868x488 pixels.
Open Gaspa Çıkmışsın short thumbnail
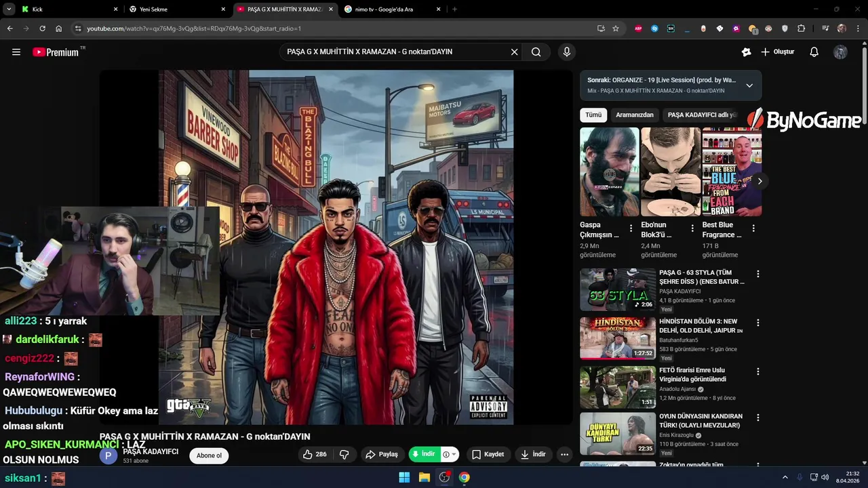coord(610,171)
